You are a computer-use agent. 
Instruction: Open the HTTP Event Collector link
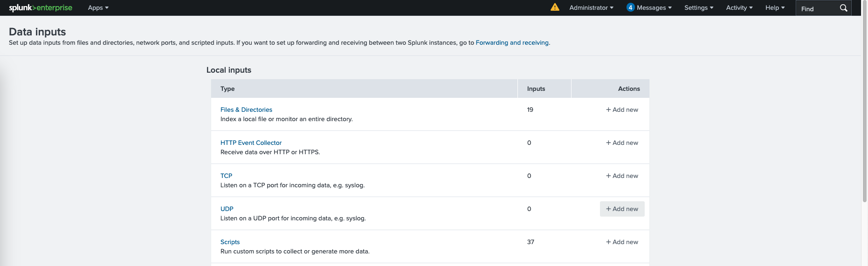[x=251, y=143]
